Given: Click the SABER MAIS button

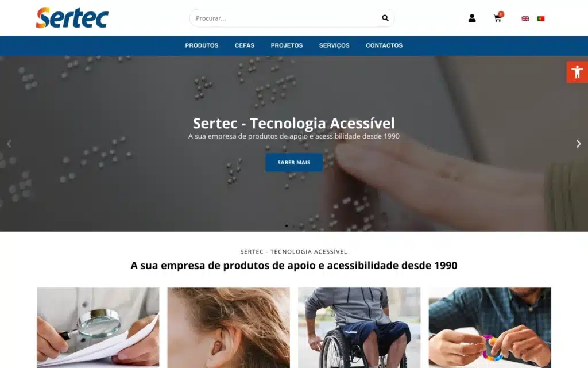Looking at the screenshot, I should coord(294,162).
